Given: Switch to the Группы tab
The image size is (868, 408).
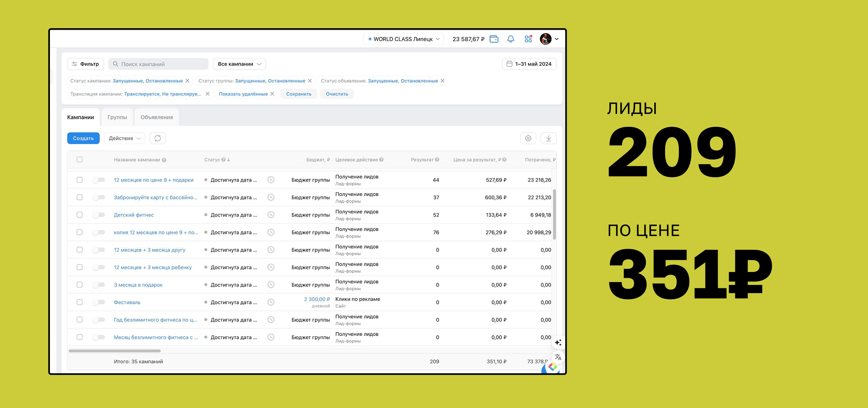Looking at the screenshot, I should point(117,117).
